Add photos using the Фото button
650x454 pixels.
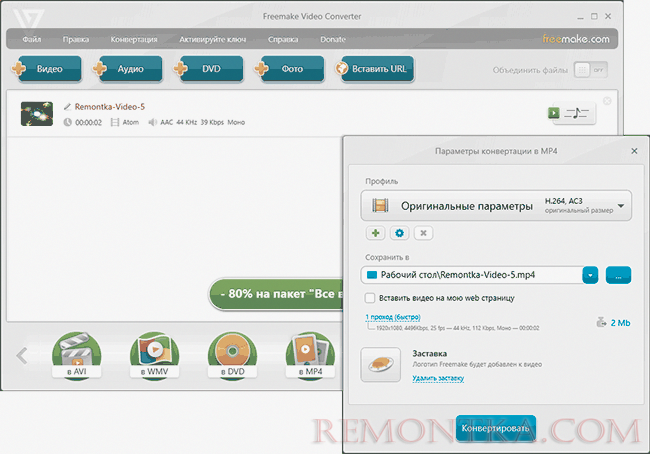[292, 69]
